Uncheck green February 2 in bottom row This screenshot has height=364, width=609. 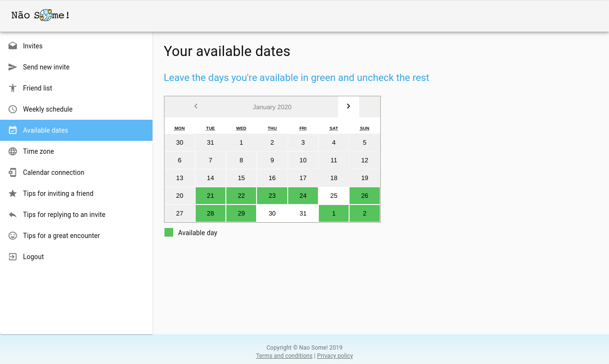(364, 213)
